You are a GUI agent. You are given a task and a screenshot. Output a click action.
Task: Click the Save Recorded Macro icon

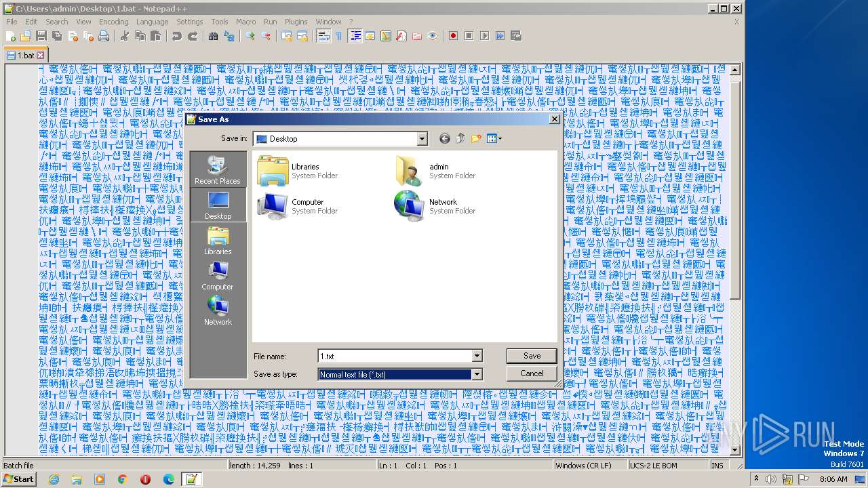tap(515, 36)
